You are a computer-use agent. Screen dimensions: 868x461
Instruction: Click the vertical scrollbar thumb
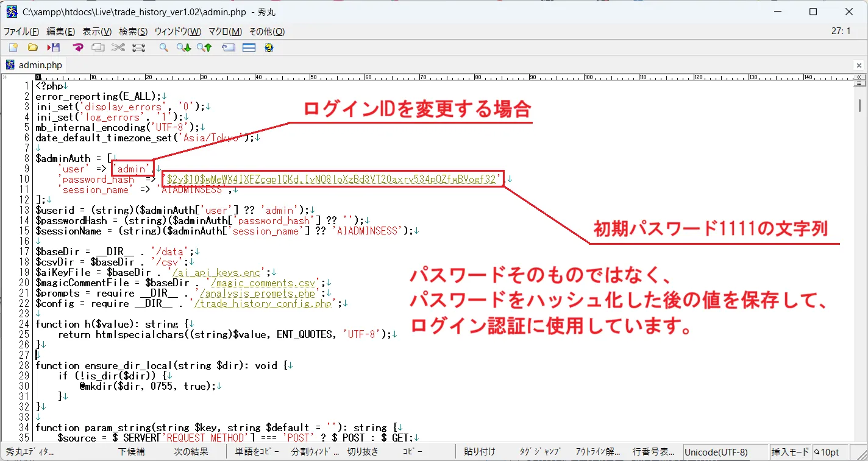[x=859, y=106]
